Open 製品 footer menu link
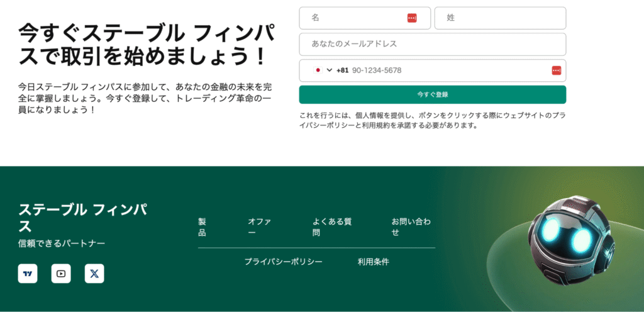644x312 pixels. (202, 228)
